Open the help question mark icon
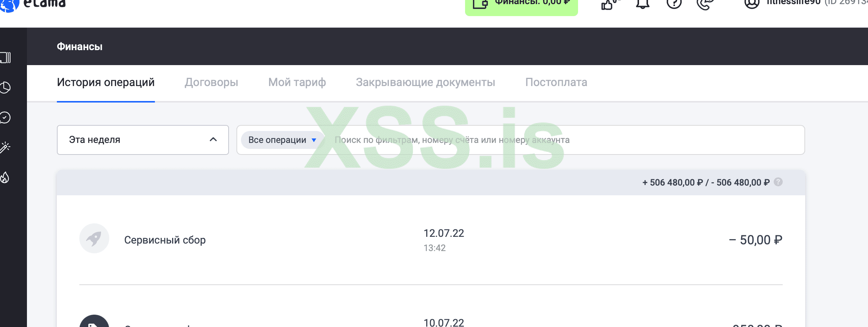This screenshot has width=868, height=327. pyautogui.click(x=674, y=4)
